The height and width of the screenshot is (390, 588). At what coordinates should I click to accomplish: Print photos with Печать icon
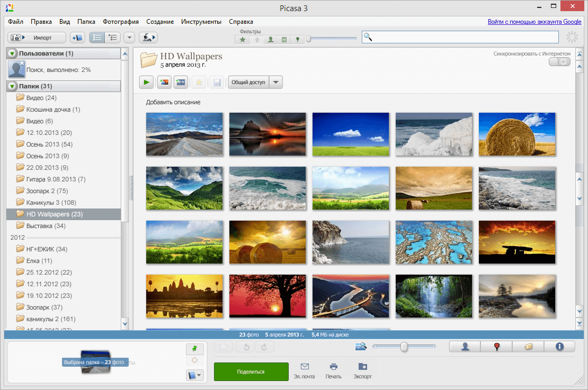[x=333, y=371]
